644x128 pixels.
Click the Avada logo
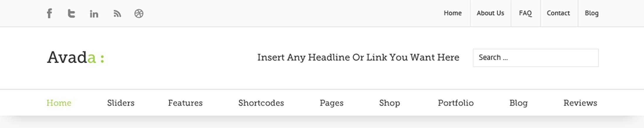click(x=76, y=57)
